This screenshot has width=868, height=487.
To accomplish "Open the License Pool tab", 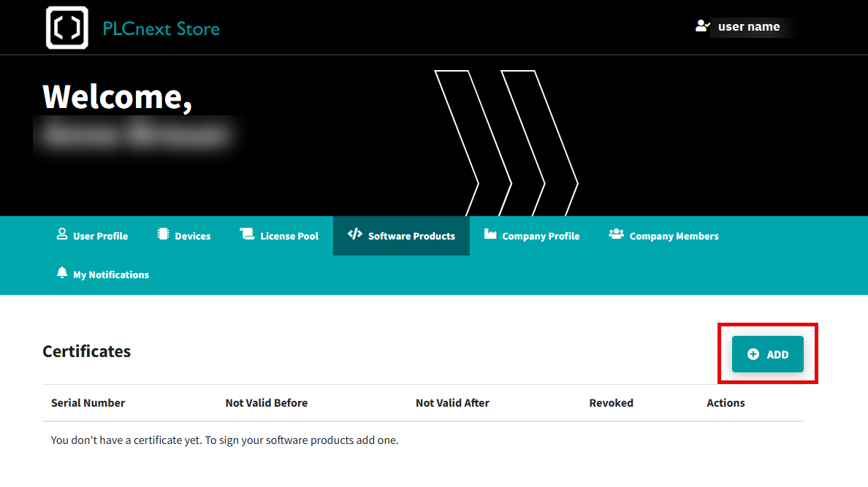I will point(279,236).
